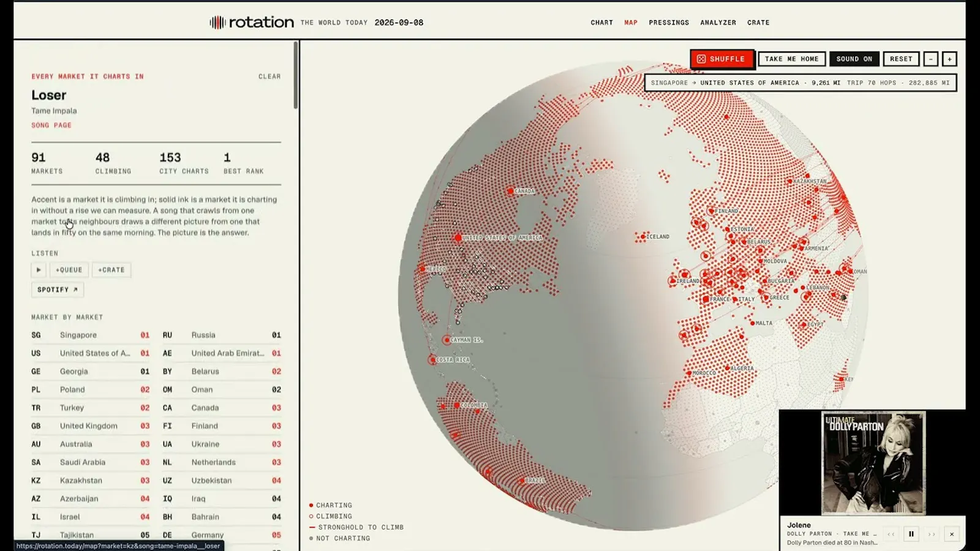
Task: Click the Estonia marker on the globe
Action: click(727, 229)
